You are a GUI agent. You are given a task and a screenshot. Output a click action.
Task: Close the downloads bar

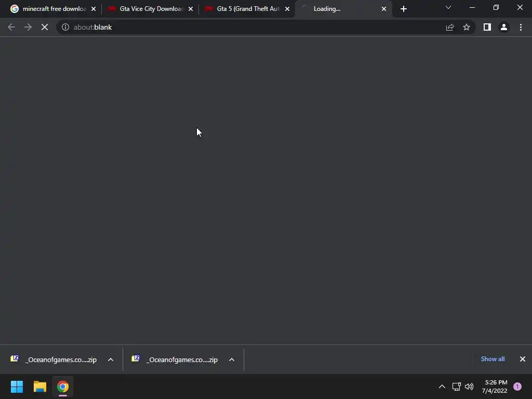coord(523,359)
